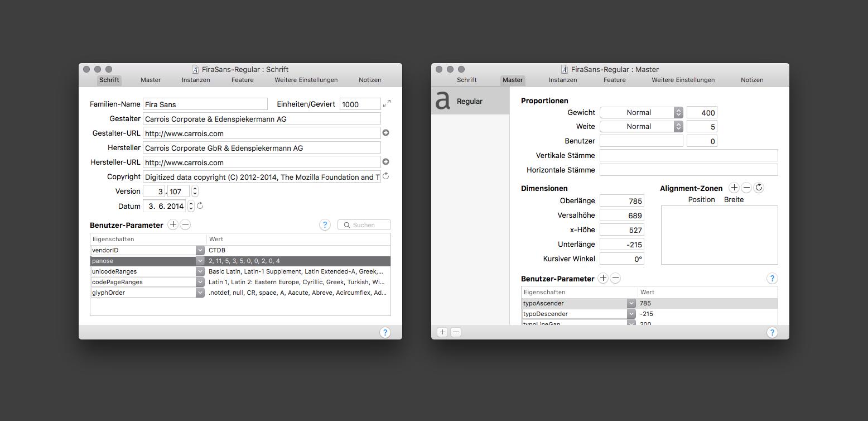Click the Einheiten/Geviert field
Viewport: 868px width, 421px height.
coord(360,104)
